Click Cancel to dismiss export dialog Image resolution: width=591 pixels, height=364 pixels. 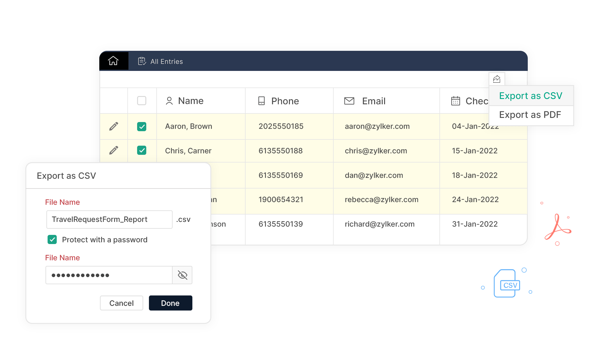[x=121, y=302]
